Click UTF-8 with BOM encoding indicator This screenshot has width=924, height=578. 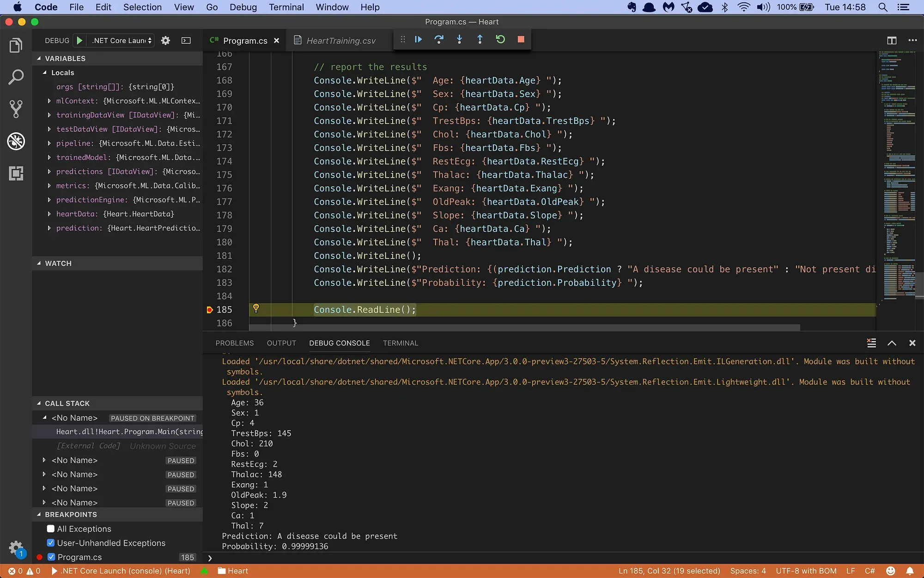pyautogui.click(x=806, y=571)
